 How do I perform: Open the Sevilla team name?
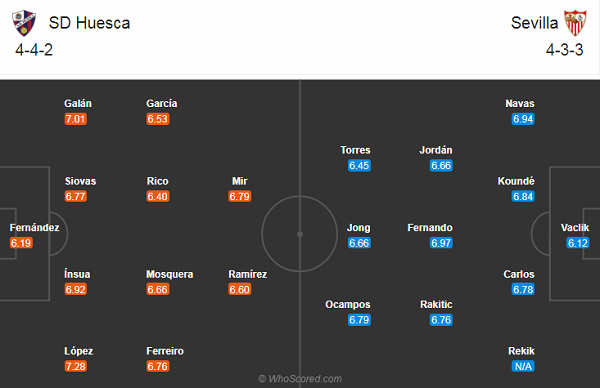(x=534, y=23)
